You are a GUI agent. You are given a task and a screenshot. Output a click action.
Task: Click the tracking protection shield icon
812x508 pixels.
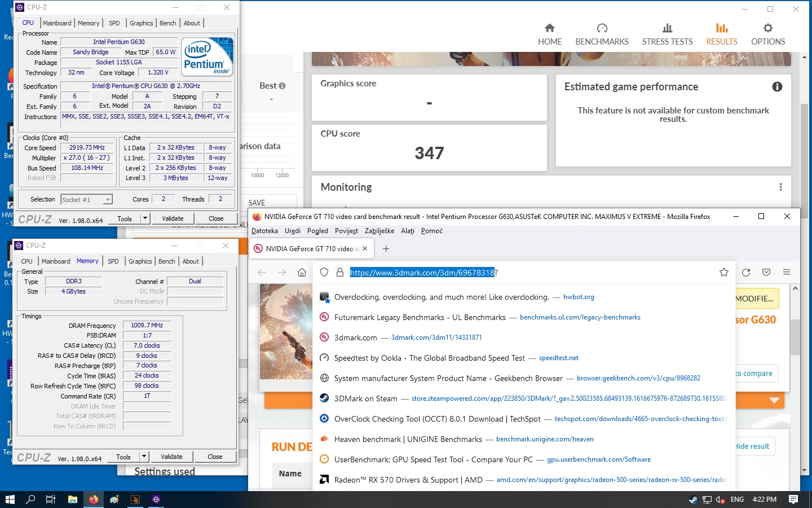click(324, 272)
